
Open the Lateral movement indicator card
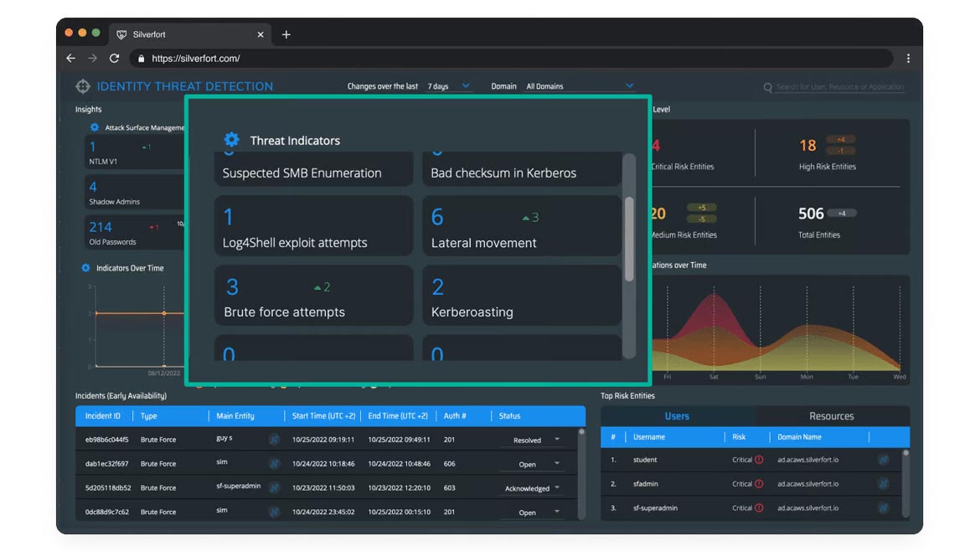[521, 227]
